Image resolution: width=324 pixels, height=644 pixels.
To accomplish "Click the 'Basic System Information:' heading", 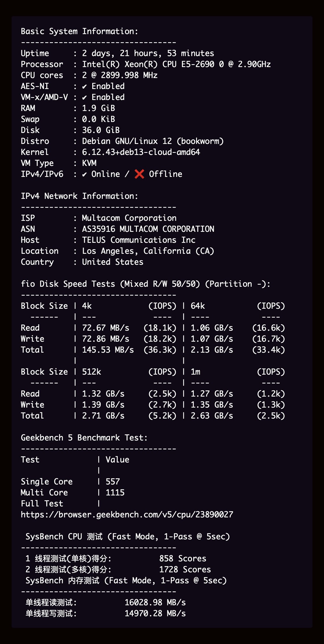I will coord(80,31).
